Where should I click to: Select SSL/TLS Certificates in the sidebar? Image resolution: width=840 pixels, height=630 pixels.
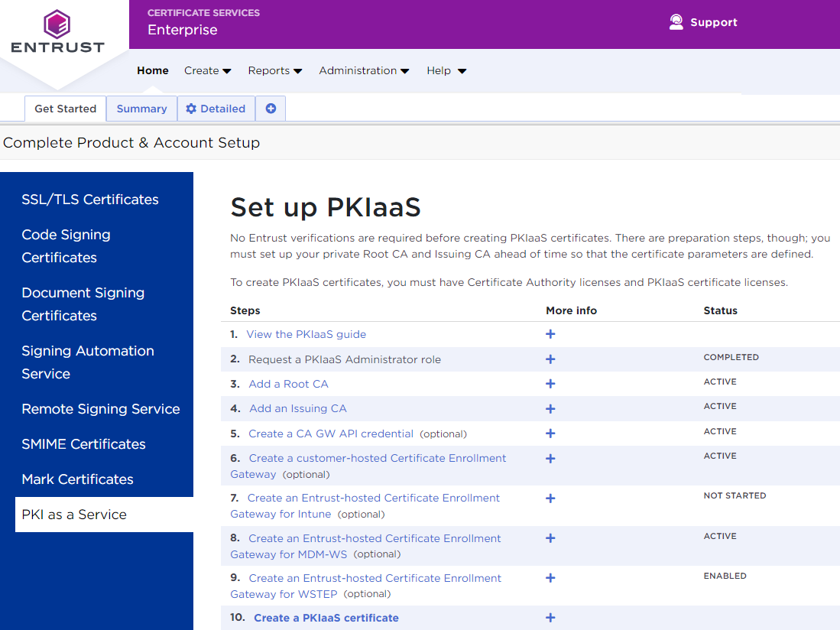point(90,200)
